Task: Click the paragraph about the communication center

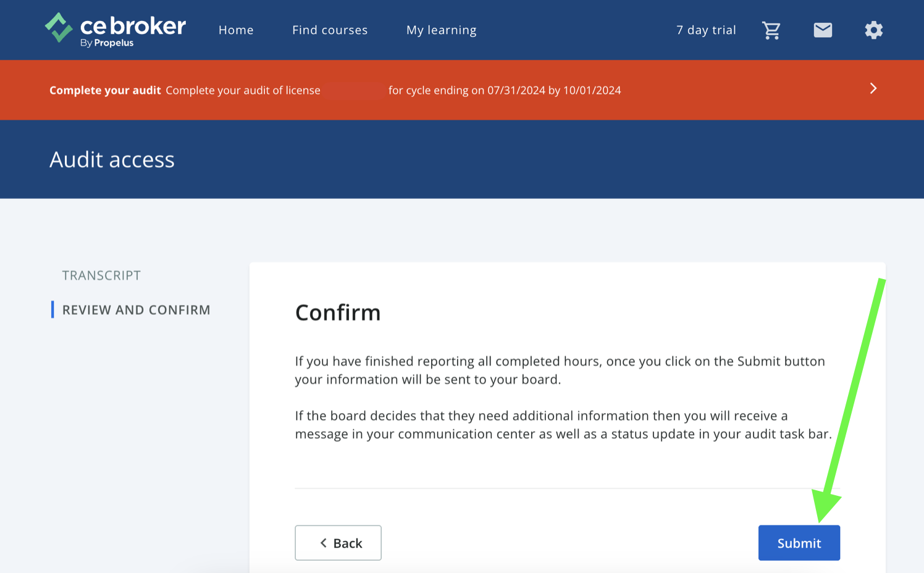Action: pos(563,425)
